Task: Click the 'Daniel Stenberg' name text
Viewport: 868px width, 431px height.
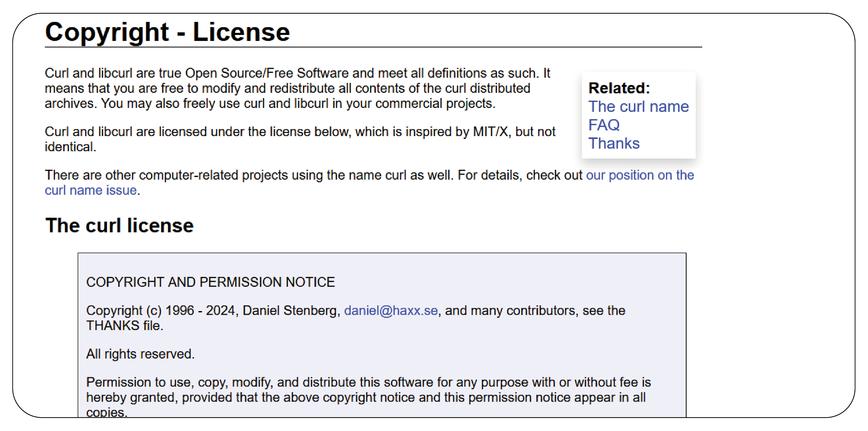Action: [290, 310]
